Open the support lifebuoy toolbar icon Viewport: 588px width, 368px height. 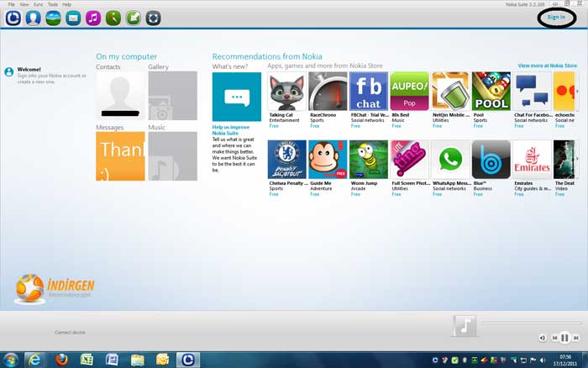coord(153,18)
